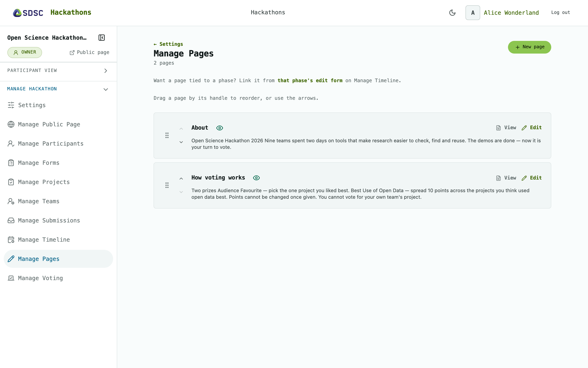Viewport: 588px width, 368px height.
Task: Move How voting works page down
Action: coord(181,192)
